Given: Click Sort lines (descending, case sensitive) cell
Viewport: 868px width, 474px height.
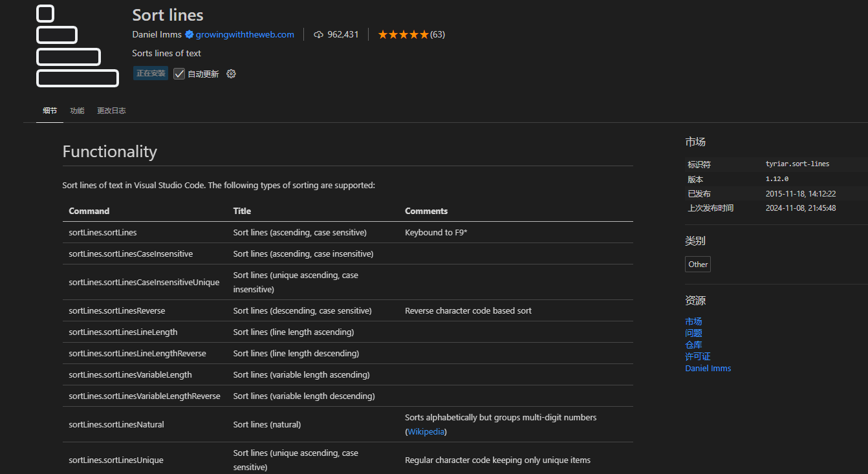Looking at the screenshot, I should click(303, 310).
